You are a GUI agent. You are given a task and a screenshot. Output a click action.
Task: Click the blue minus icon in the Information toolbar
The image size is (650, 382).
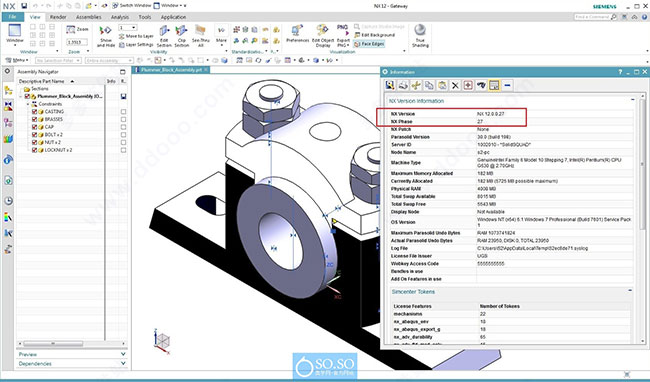pyautogui.click(x=507, y=85)
